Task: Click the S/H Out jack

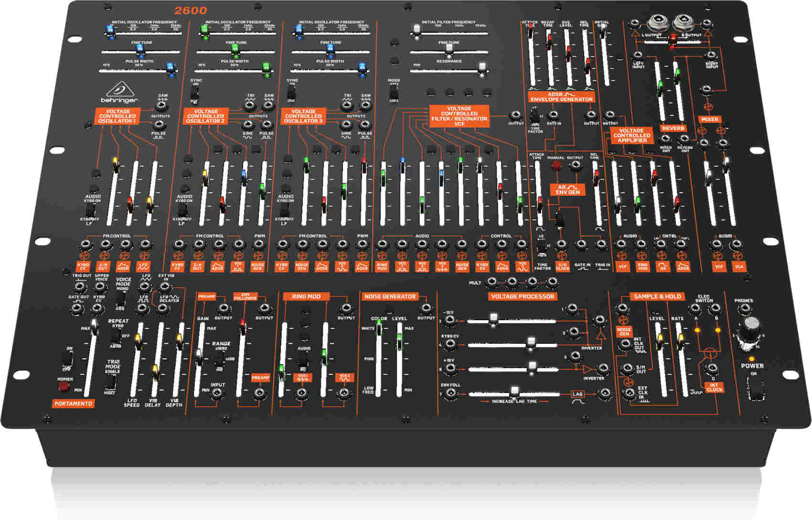Action: pos(627,369)
